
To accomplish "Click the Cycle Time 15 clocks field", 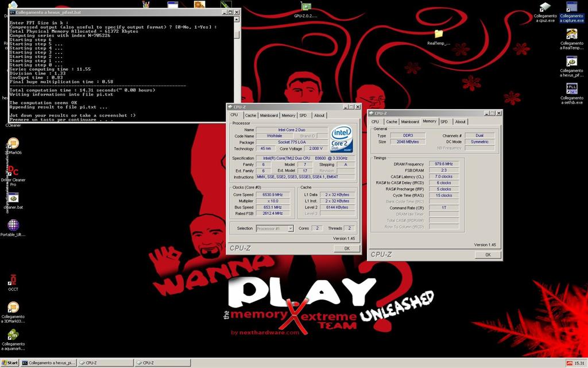I will point(444,195).
